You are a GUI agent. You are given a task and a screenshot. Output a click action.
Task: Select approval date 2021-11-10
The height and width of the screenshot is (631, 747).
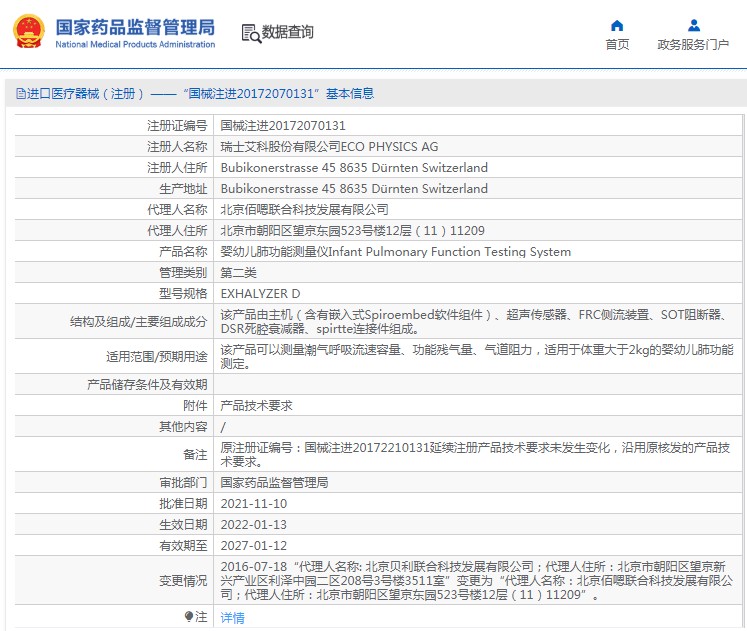point(253,503)
